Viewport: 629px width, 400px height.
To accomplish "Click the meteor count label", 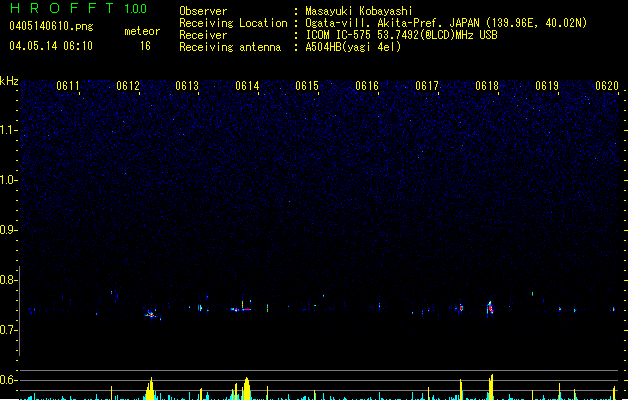I will (x=142, y=31).
